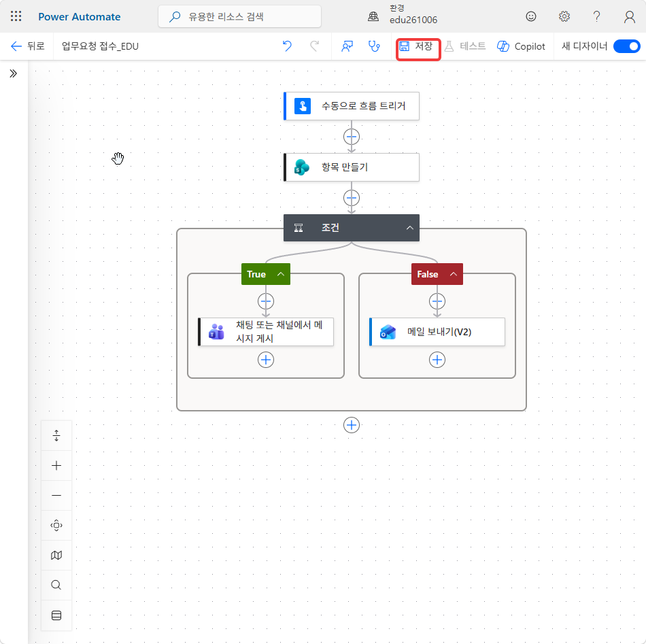Click the flow name 업무요청 접수_EDU

point(100,46)
